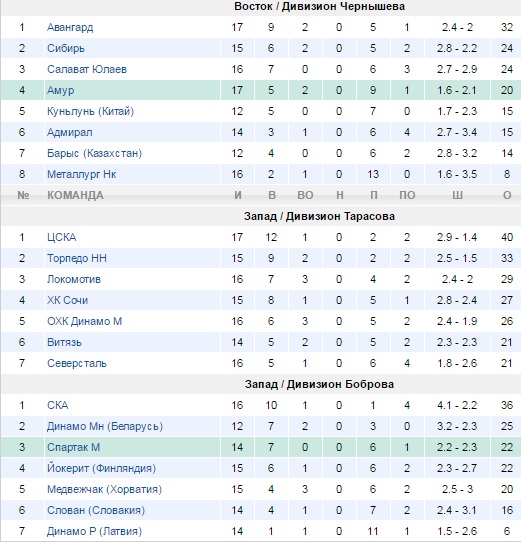Click the Адмирал team name

(70, 132)
